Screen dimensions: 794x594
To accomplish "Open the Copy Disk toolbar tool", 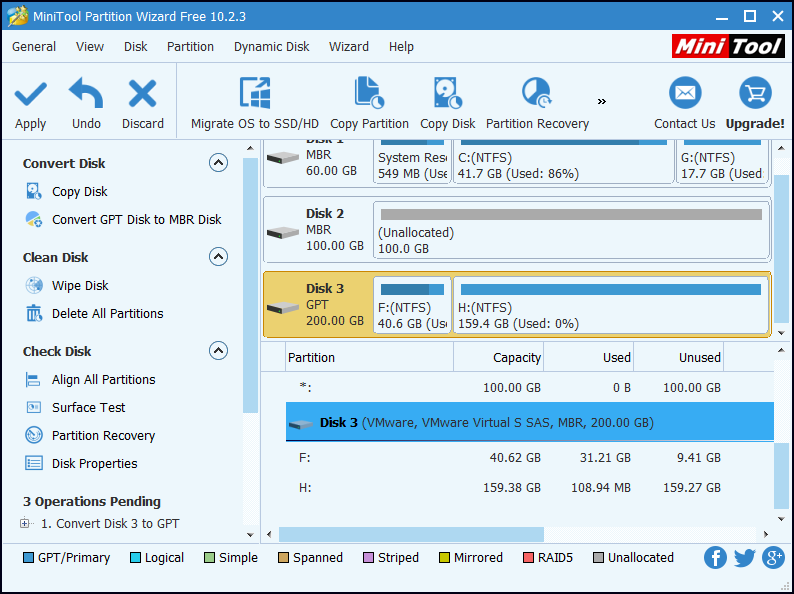I will point(448,104).
